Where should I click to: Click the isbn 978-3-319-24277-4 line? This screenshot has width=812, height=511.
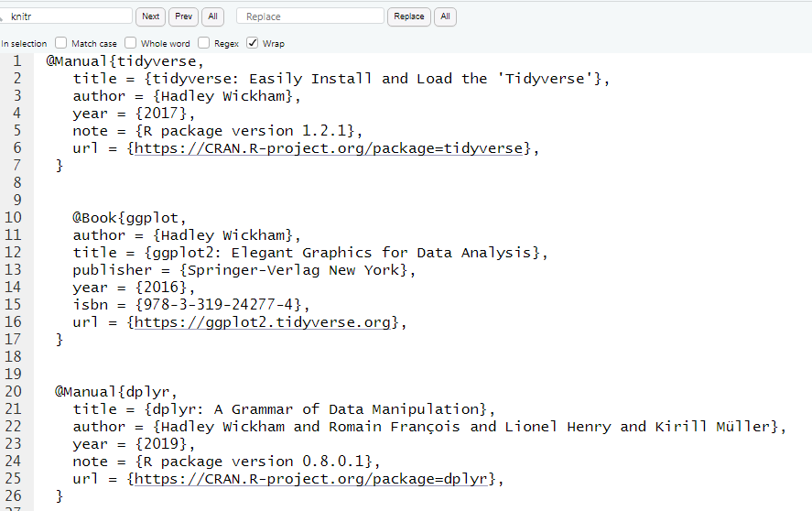point(191,305)
